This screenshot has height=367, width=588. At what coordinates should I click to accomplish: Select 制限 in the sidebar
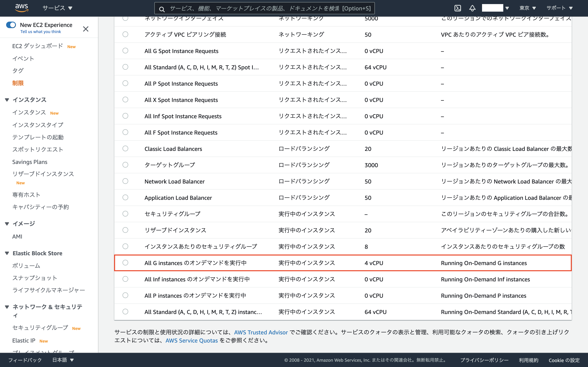18,83
